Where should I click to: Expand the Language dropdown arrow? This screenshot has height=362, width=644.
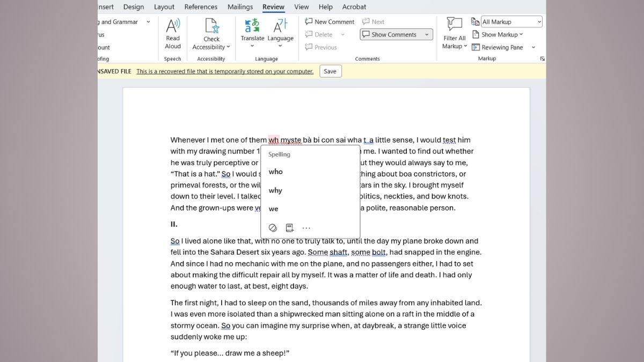pyautogui.click(x=280, y=47)
